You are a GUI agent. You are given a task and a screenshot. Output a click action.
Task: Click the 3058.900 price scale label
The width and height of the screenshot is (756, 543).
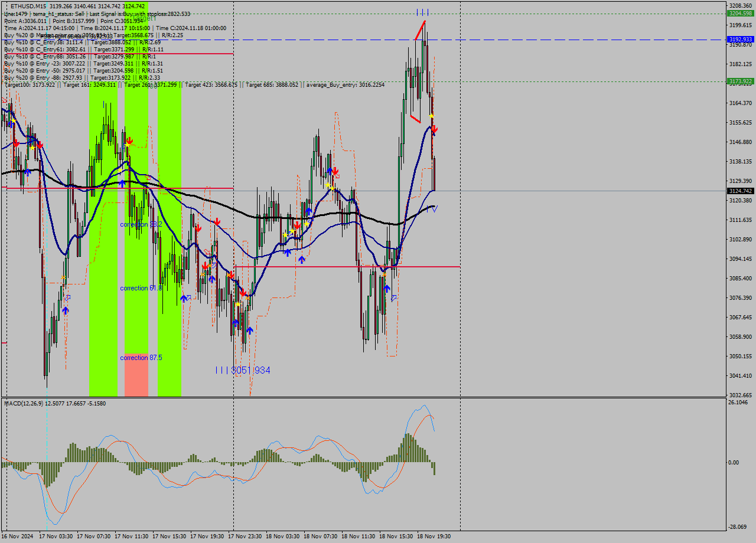pyautogui.click(x=740, y=336)
